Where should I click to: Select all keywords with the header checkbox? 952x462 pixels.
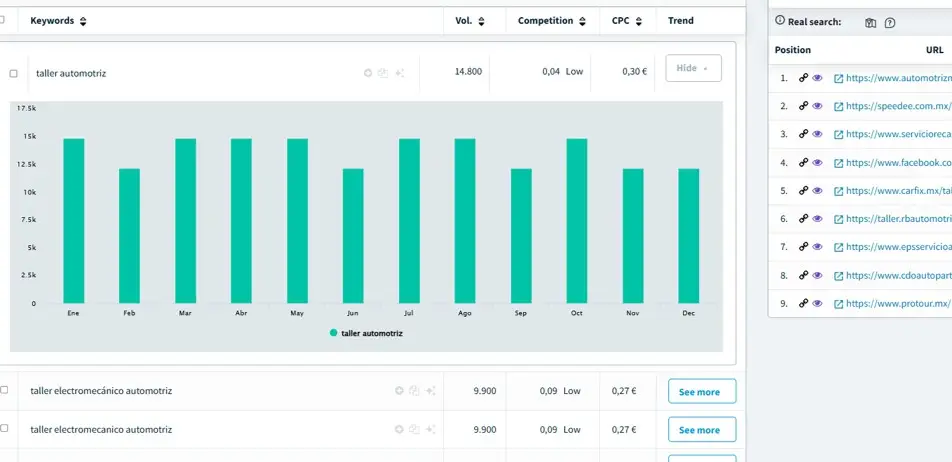click(3, 20)
